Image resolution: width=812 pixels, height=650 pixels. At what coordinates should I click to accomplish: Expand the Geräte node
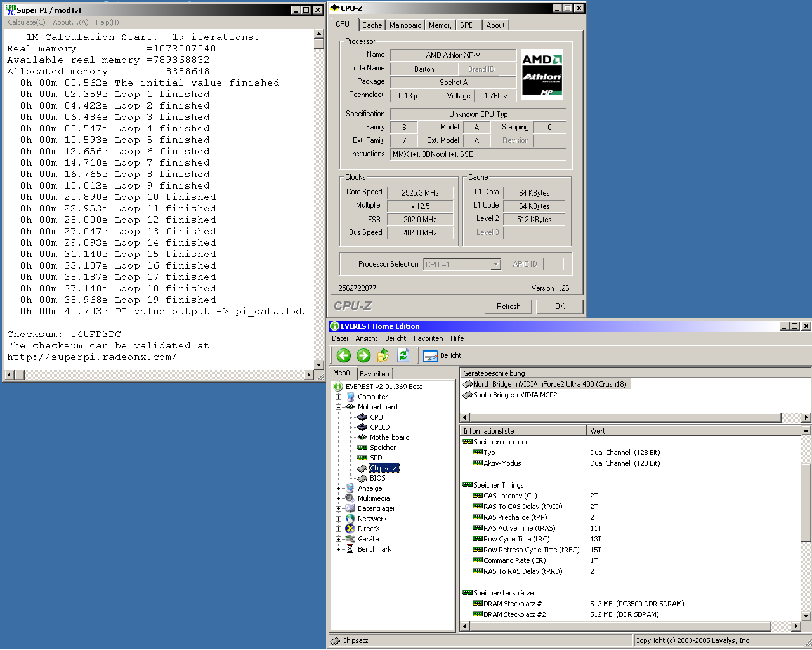(x=338, y=539)
